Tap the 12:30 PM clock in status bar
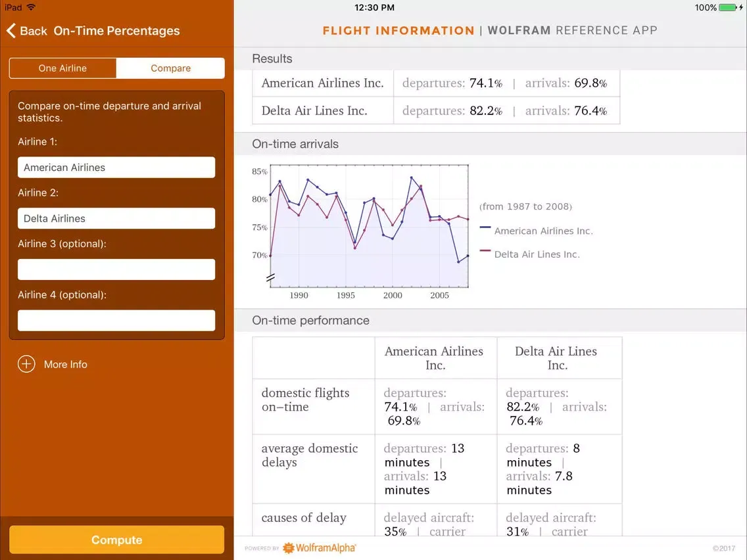The image size is (747, 560). pos(374,7)
